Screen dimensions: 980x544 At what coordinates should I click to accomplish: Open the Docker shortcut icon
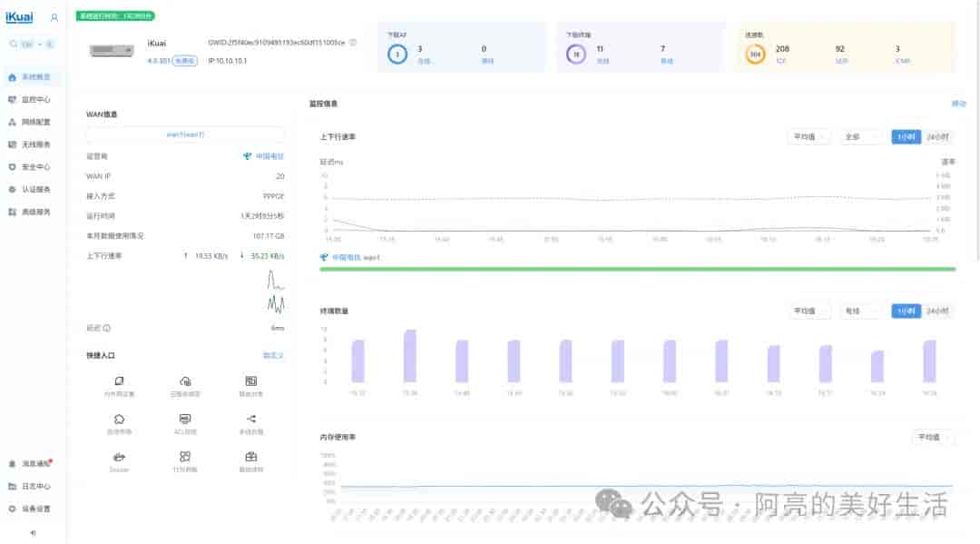click(120, 457)
